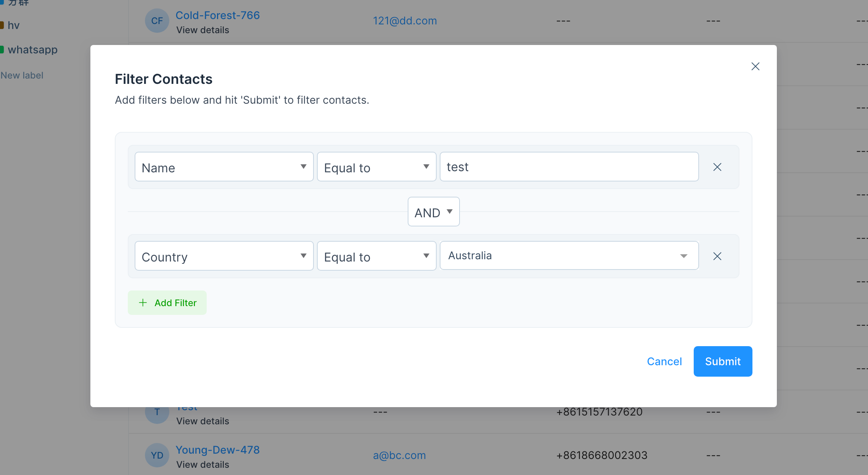The image size is (868, 475).
Task: Click the YD contact avatar
Action: [x=157, y=455]
